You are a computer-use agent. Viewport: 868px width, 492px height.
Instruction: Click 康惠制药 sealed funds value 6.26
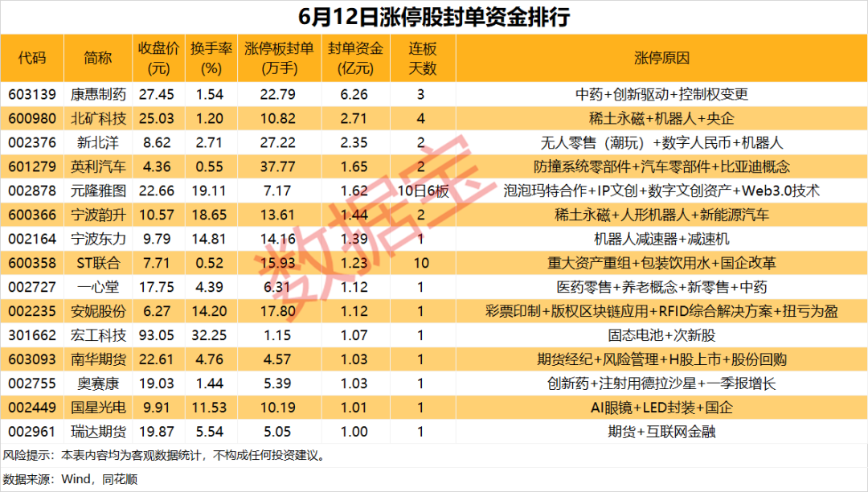pyautogui.click(x=354, y=94)
